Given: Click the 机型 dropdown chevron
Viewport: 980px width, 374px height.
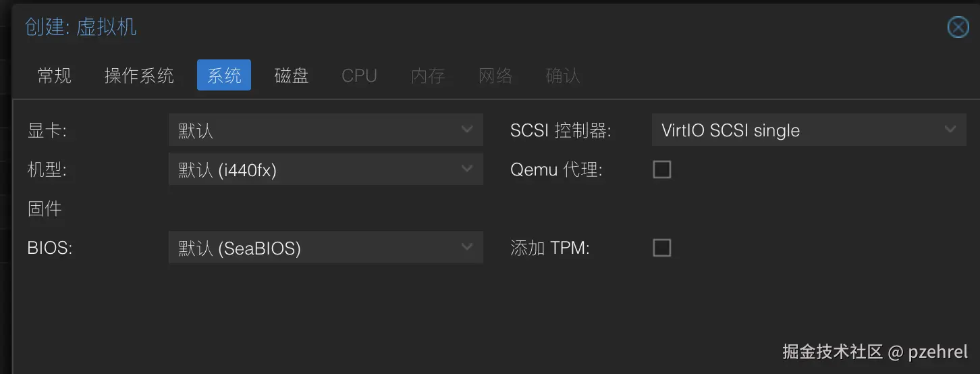Looking at the screenshot, I should click(467, 169).
